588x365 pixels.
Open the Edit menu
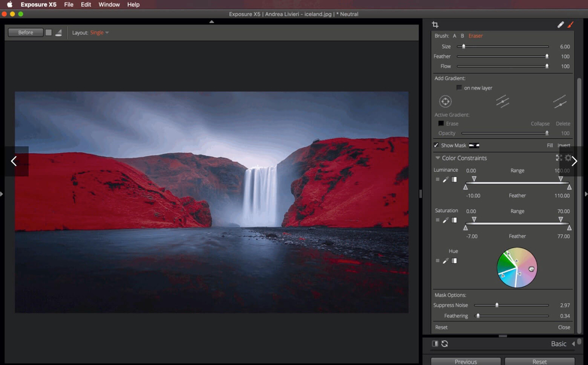point(86,5)
